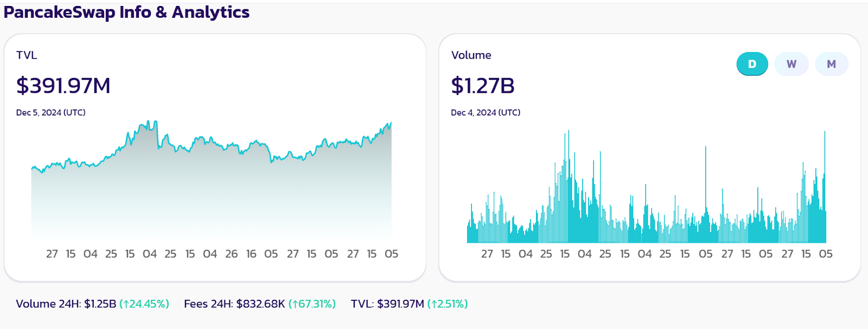Select the D daily volume toggle

[x=752, y=64]
